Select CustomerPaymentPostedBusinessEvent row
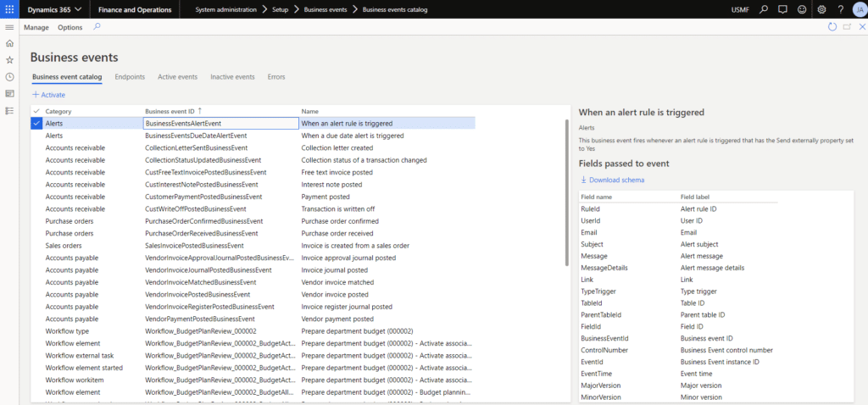The width and height of the screenshot is (868, 405). pos(253,197)
